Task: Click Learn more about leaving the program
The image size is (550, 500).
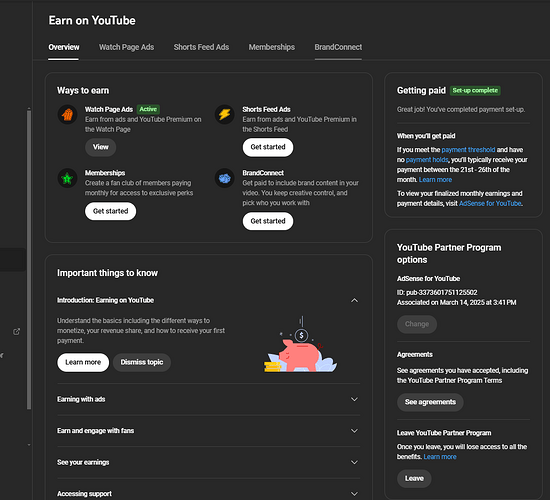Action: click(x=440, y=457)
